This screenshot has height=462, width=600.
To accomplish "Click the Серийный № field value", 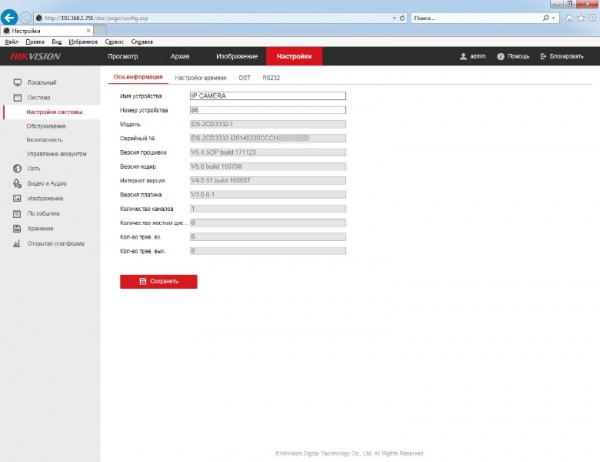I will click(268, 138).
